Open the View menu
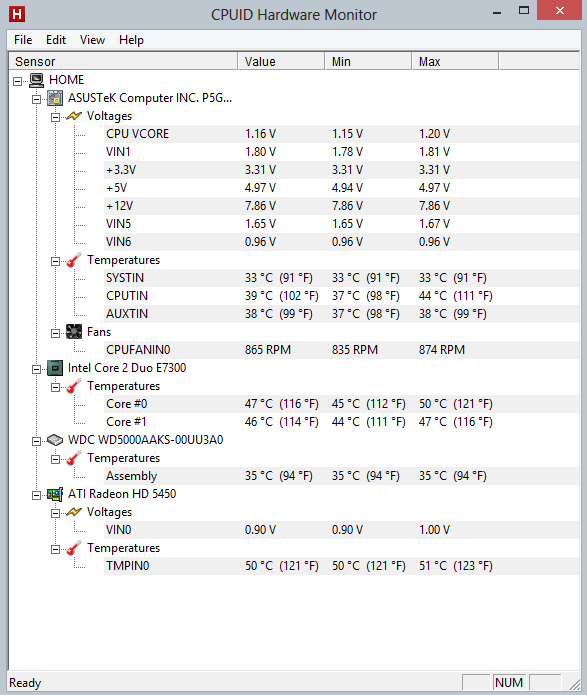Image resolution: width=587 pixels, height=695 pixels. [x=92, y=40]
